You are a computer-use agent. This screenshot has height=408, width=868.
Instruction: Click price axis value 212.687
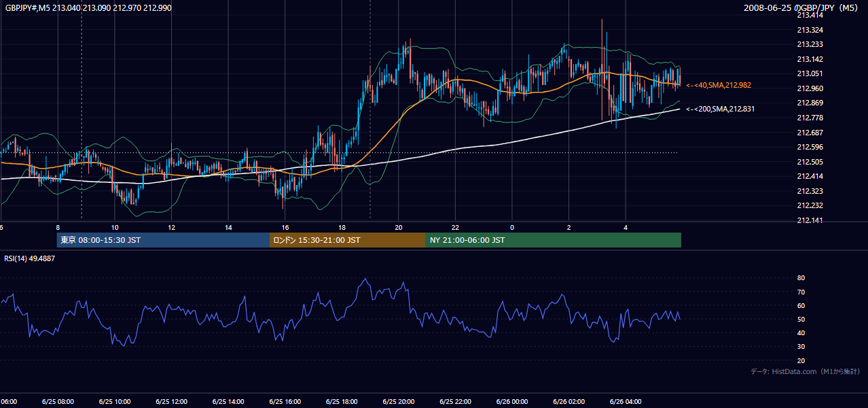pyautogui.click(x=810, y=133)
